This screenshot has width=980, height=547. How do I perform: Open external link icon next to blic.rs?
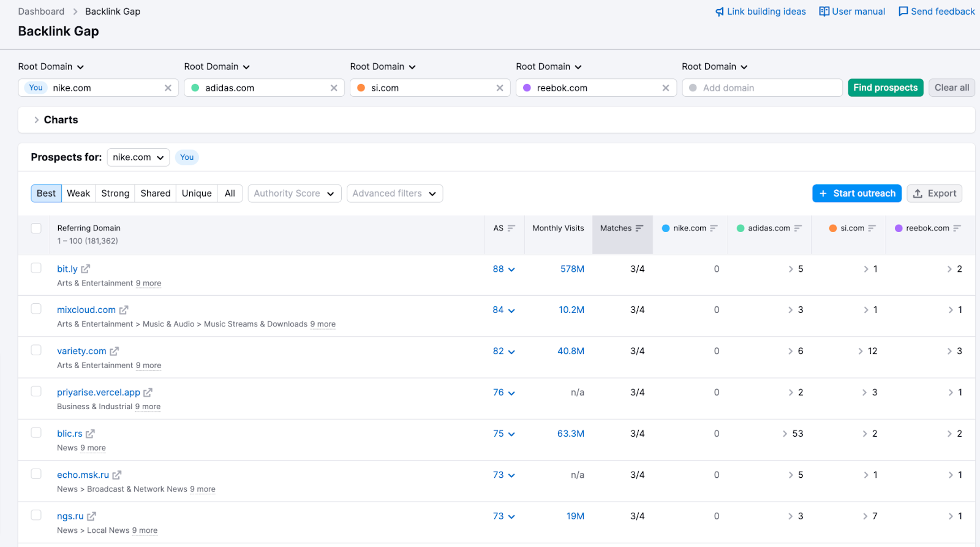pyautogui.click(x=90, y=434)
